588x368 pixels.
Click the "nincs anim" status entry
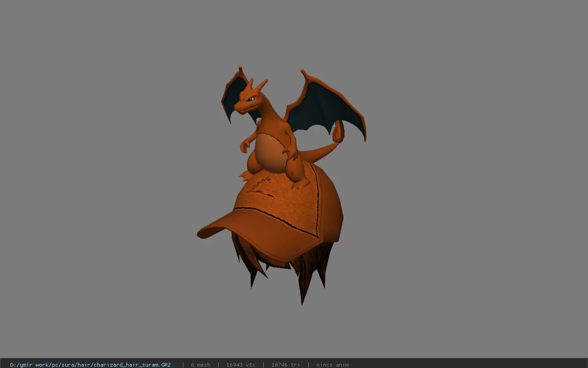333,365
